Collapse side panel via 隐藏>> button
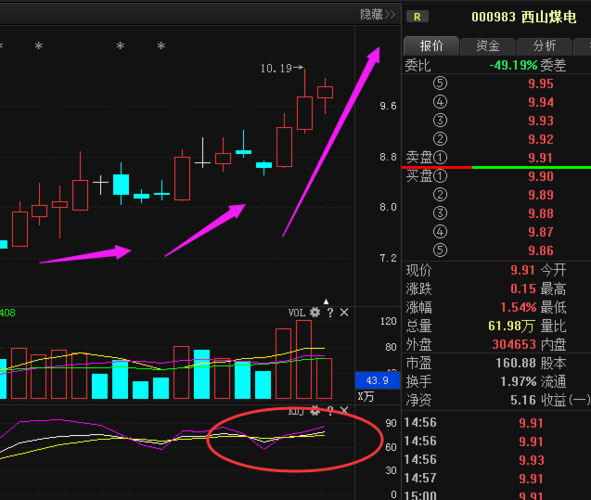 [x=377, y=14]
